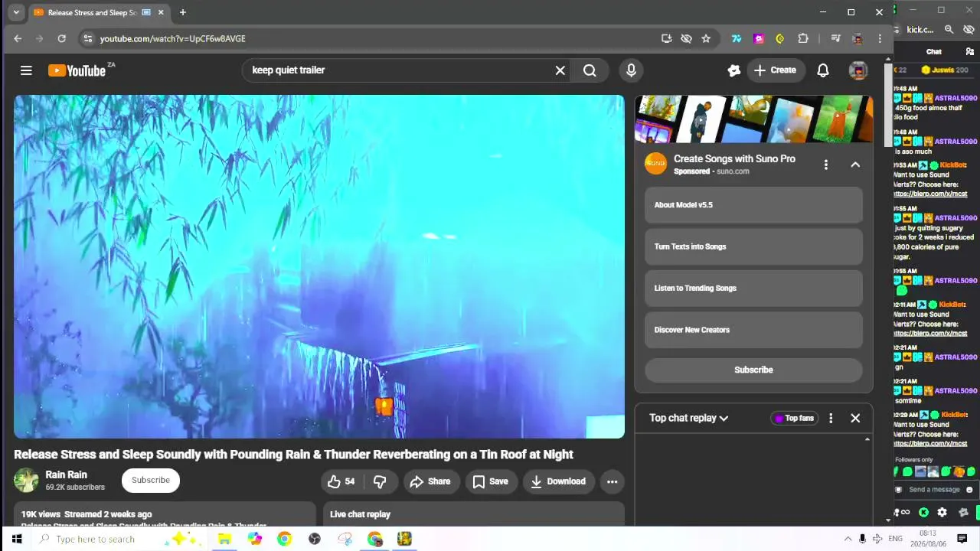Toggle Top fans chip
Screen dimensions: 980x551
click(x=795, y=419)
